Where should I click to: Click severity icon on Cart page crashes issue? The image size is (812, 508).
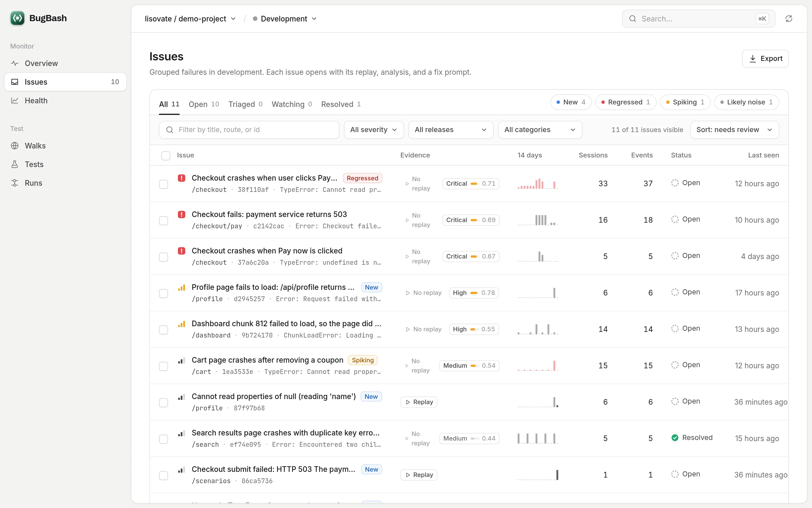coord(182,360)
